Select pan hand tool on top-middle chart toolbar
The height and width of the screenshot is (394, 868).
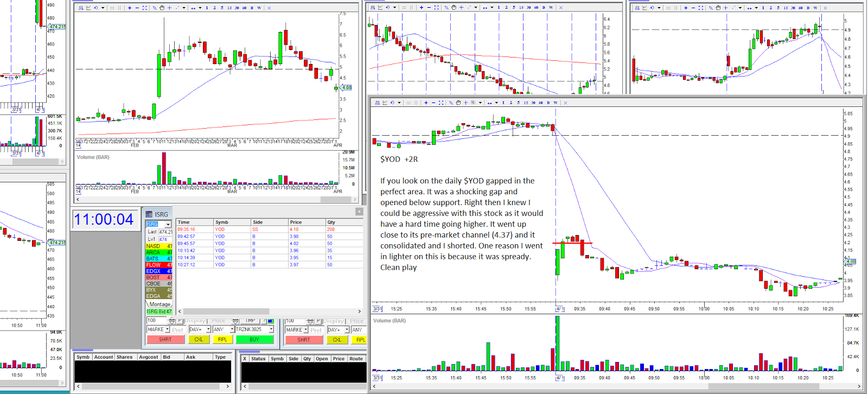pyautogui.click(x=454, y=8)
